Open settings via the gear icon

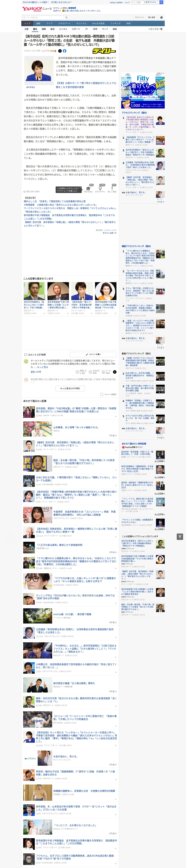[x=161, y=17]
